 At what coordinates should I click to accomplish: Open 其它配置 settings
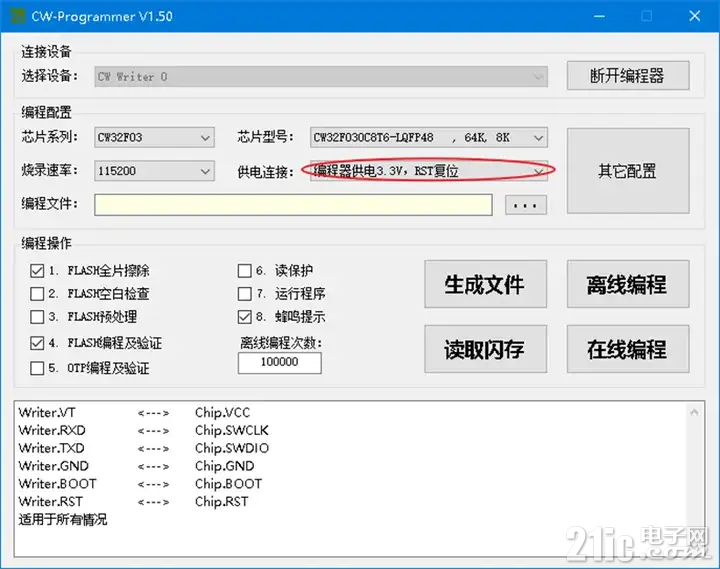(628, 171)
